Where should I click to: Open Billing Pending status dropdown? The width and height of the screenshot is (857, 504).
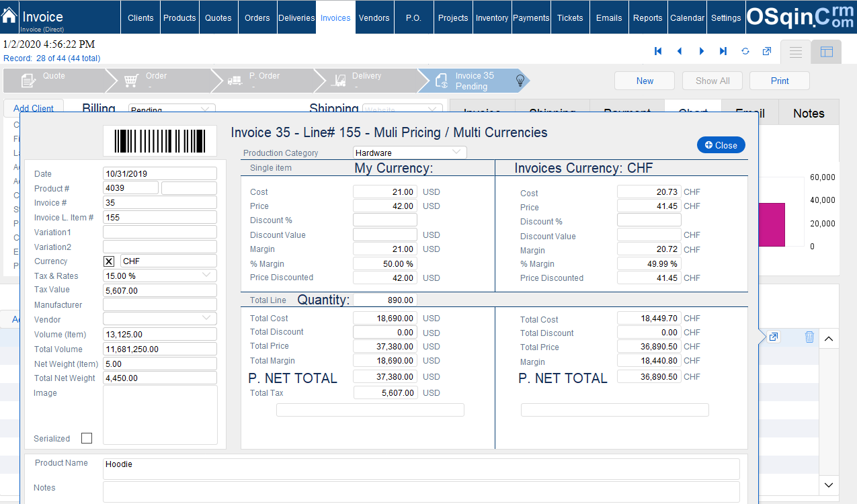click(172, 109)
